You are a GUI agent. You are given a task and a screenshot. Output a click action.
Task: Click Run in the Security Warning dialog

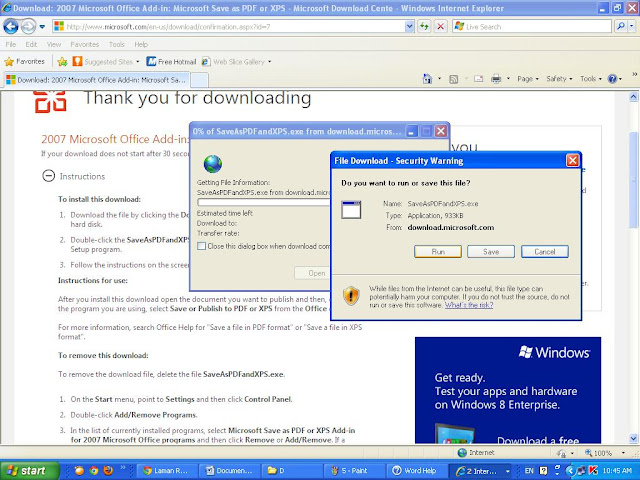[x=438, y=251]
